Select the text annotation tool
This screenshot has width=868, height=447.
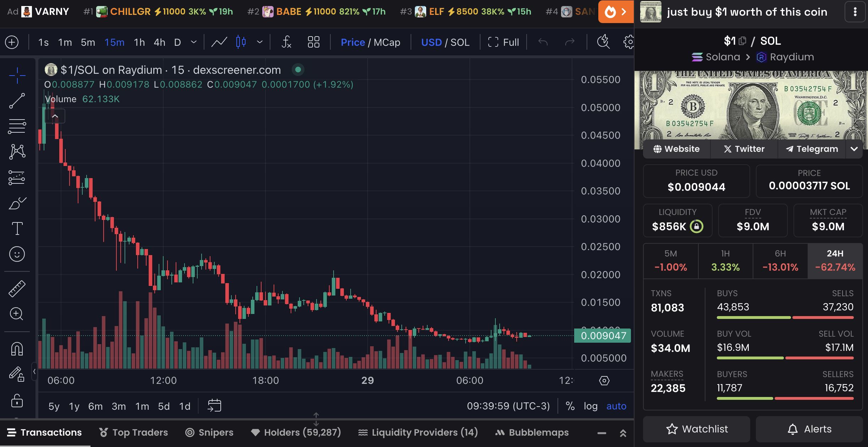point(17,228)
